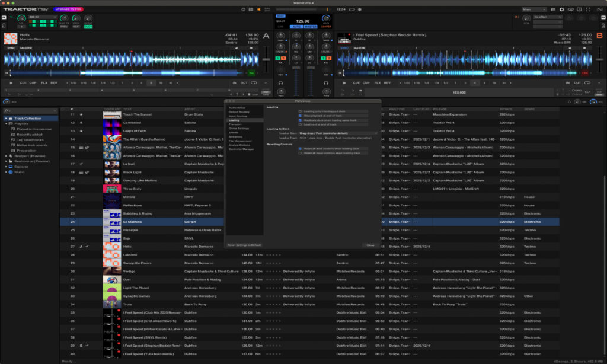Click the 'Reset Settings to Default' button
The width and height of the screenshot is (607, 364).
pyautogui.click(x=245, y=245)
